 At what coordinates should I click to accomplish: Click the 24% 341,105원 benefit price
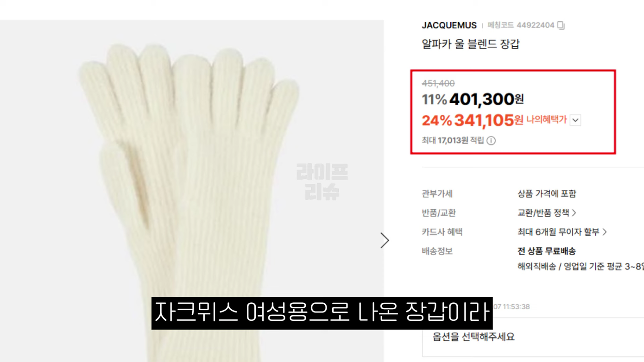tap(473, 120)
